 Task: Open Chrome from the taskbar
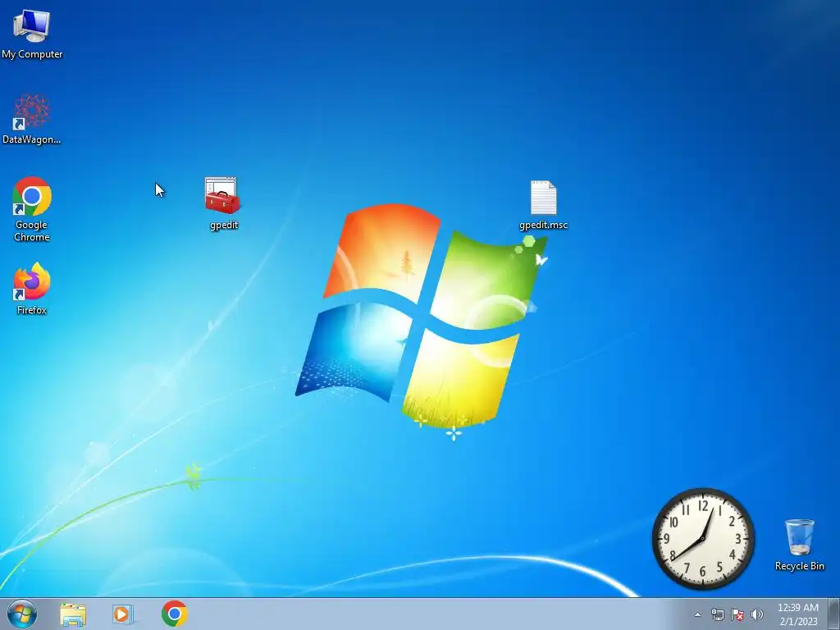pyautogui.click(x=174, y=614)
